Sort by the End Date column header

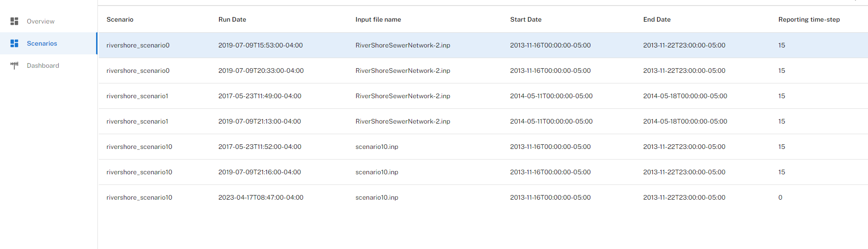coord(657,19)
